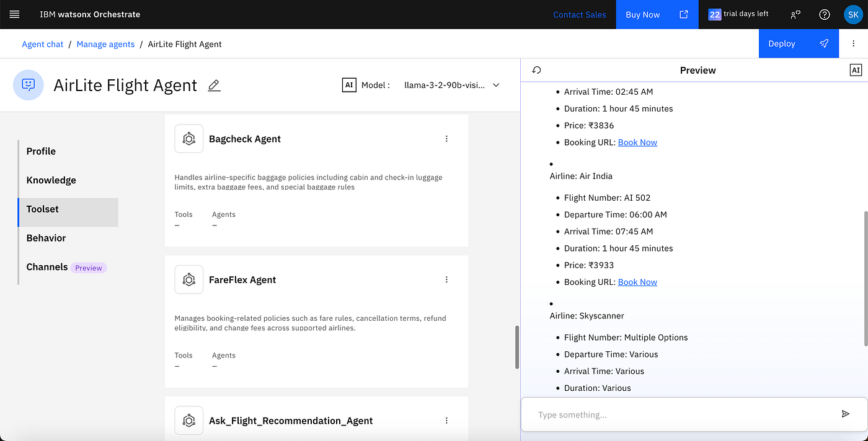Screen dimensions: 868x441
Task: Click Flight Number: Multiple Options
Action: coord(626,338)
